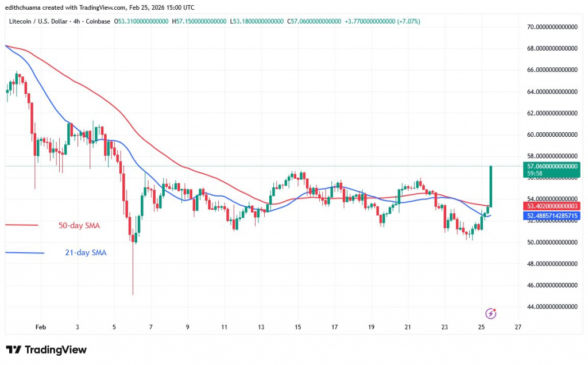The image size is (588, 365).
Task: Click the red notification dot on the lightning icon
Action: [x=495, y=309]
